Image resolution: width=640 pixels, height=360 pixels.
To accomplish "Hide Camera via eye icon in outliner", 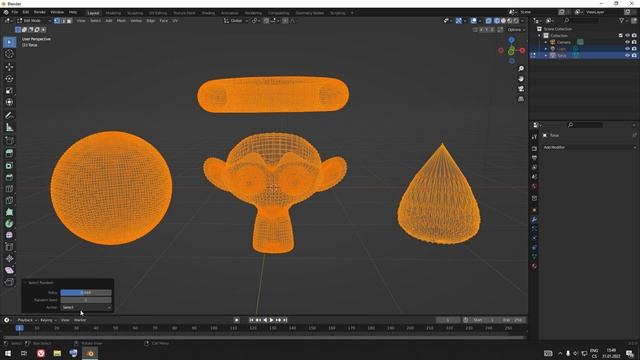I will (x=627, y=42).
